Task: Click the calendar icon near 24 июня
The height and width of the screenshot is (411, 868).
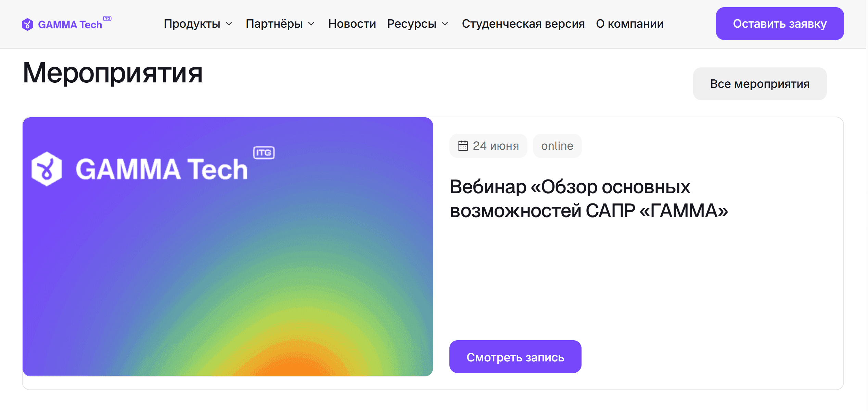Action: [x=463, y=146]
